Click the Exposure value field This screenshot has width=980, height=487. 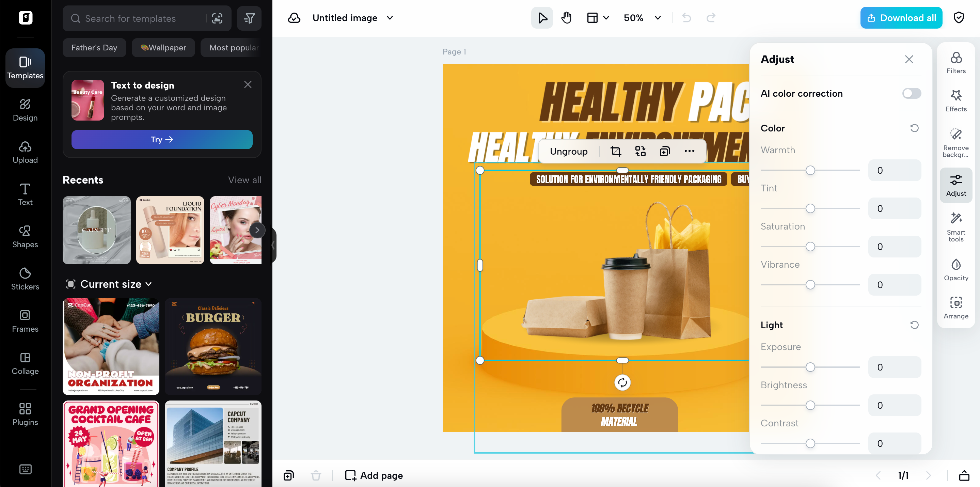895,367
